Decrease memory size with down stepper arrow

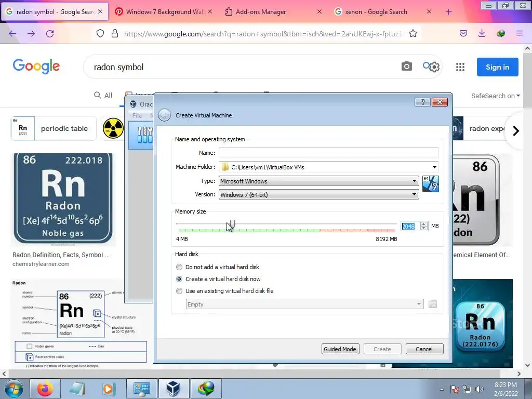point(424,228)
